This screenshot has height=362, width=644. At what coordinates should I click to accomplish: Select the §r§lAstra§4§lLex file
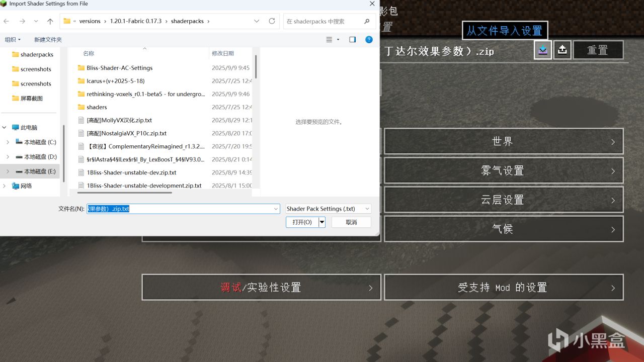point(145,159)
